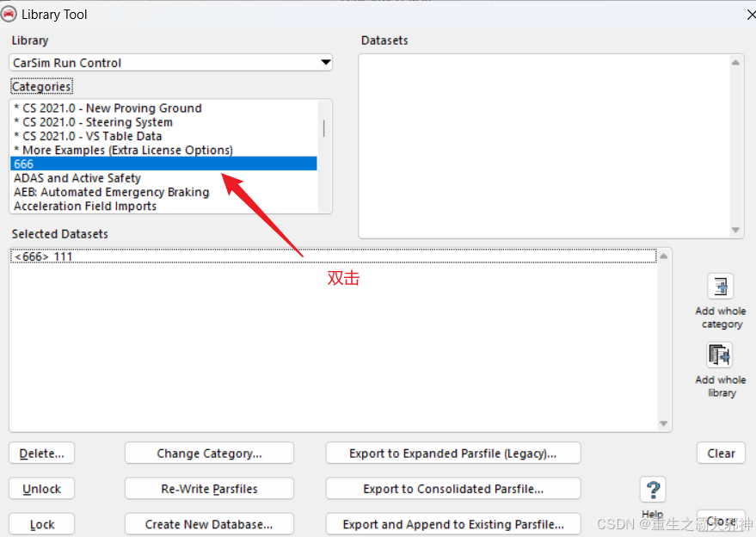Click the Unlock button
The width and height of the screenshot is (756, 537).
pos(41,489)
